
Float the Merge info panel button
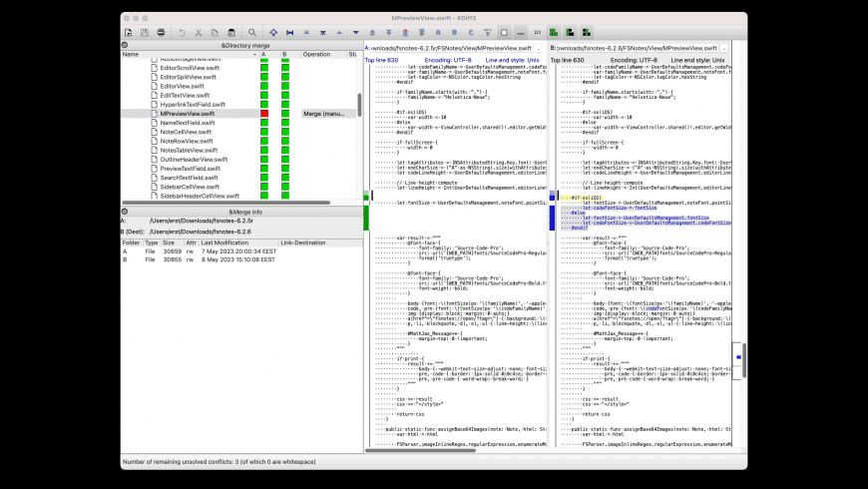click(125, 212)
